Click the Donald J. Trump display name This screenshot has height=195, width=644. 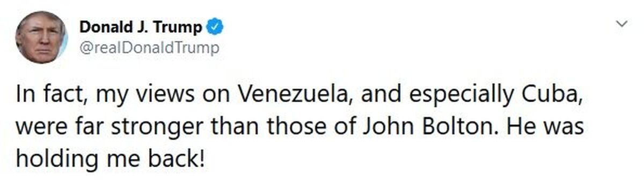tap(141, 26)
